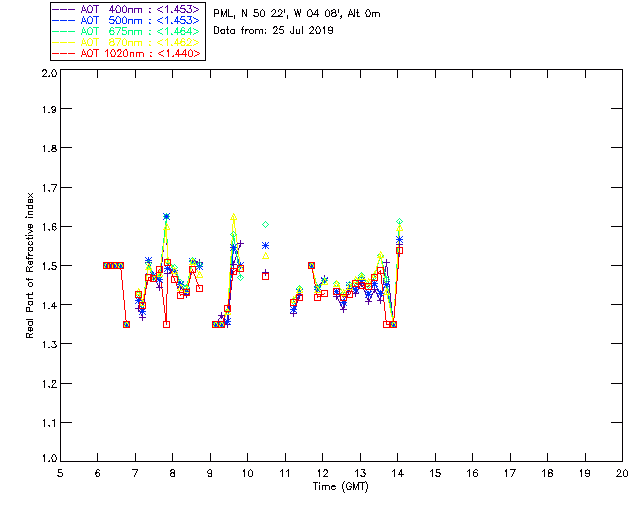This screenshot has width=640, height=512.
Task: Click the x-axis label 19
Action: (x=585, y=473)
